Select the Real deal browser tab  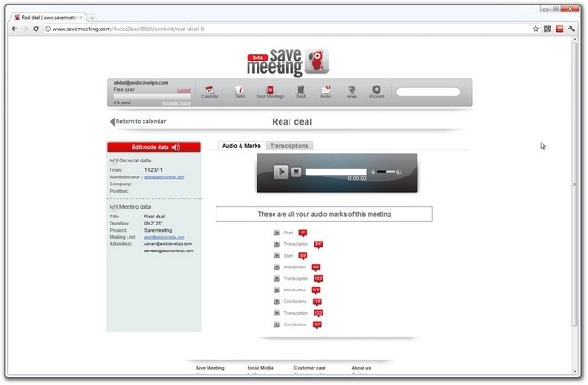coord(48,17)
